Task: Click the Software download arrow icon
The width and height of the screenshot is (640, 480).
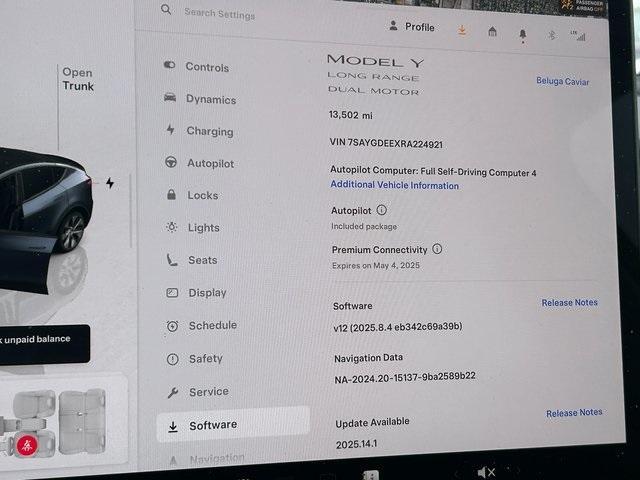Action: [x=173, y=427]
